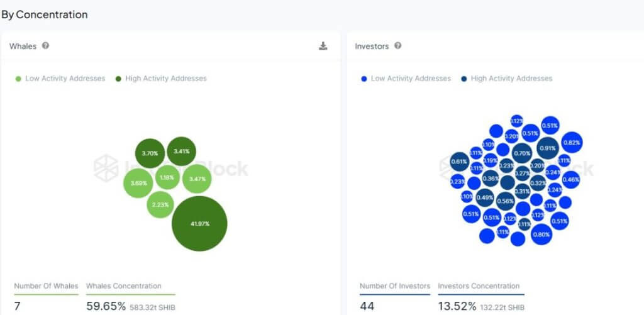Click the 0.80% investor bubble
Viewport: 644px width, 315px height.
(x=541, y=235)
